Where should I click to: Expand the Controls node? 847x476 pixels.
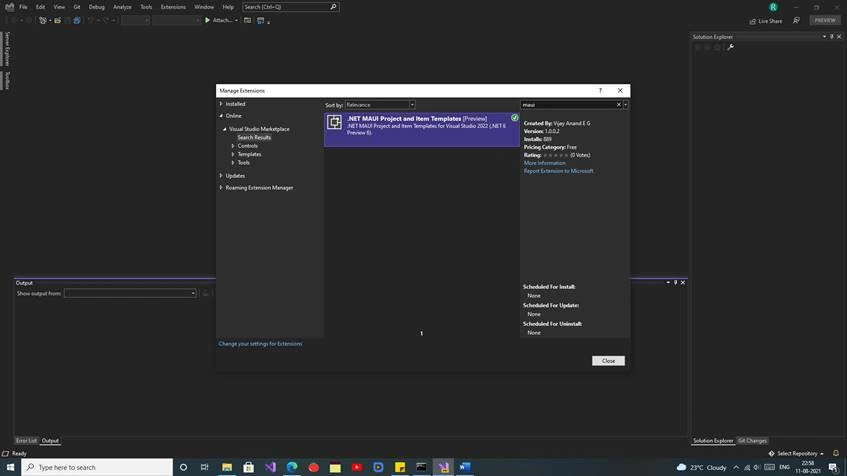click(233, 146)
